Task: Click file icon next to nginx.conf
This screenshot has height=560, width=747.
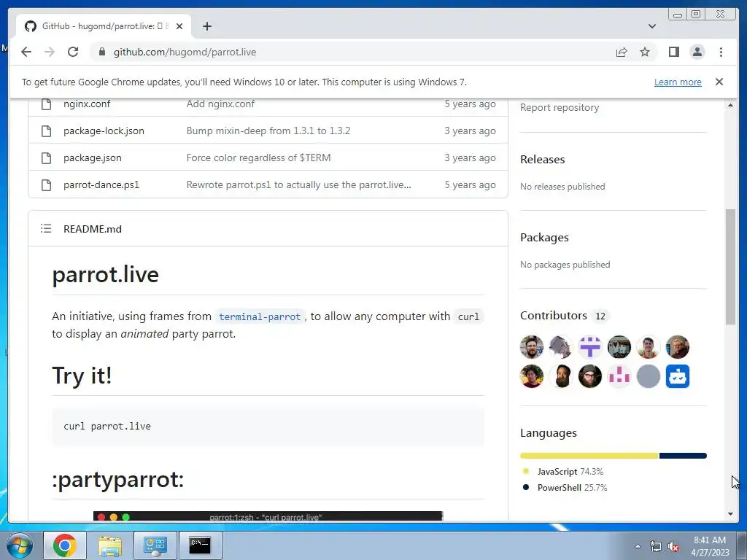Action: point(46,104)
